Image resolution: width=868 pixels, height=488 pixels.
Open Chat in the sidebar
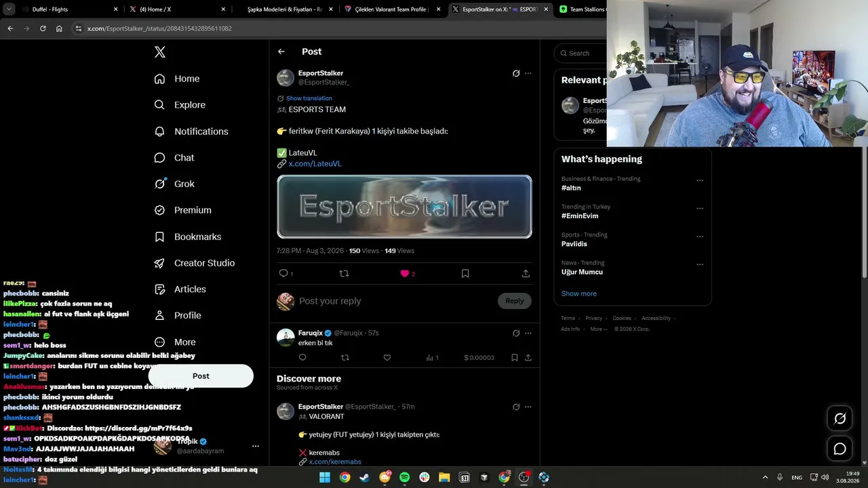(x=174, y=158)
